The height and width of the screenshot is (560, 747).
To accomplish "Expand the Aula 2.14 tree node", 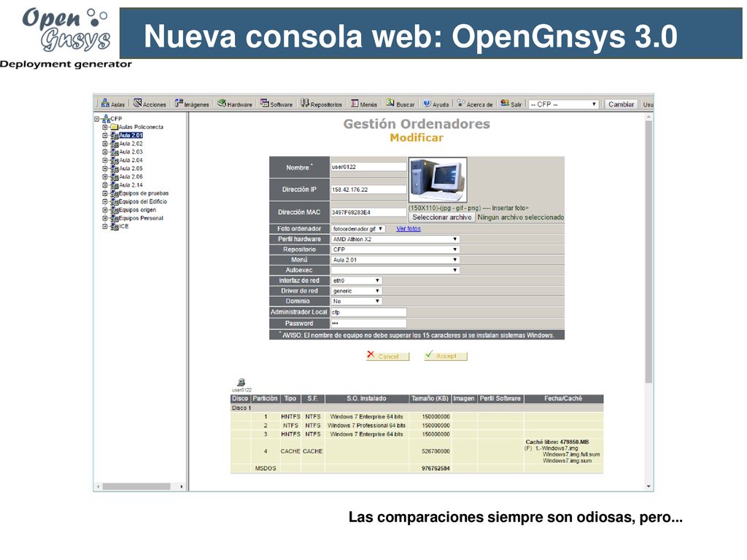I will (105, 185).
